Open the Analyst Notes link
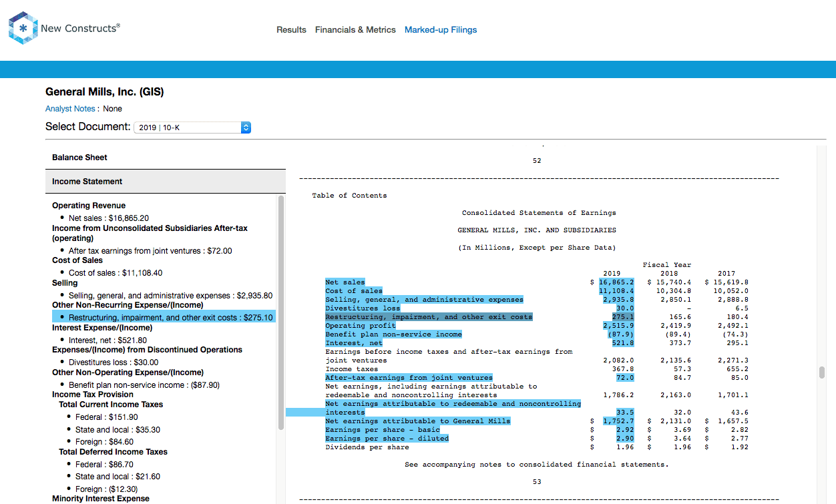836x504 pixels. 70,109
